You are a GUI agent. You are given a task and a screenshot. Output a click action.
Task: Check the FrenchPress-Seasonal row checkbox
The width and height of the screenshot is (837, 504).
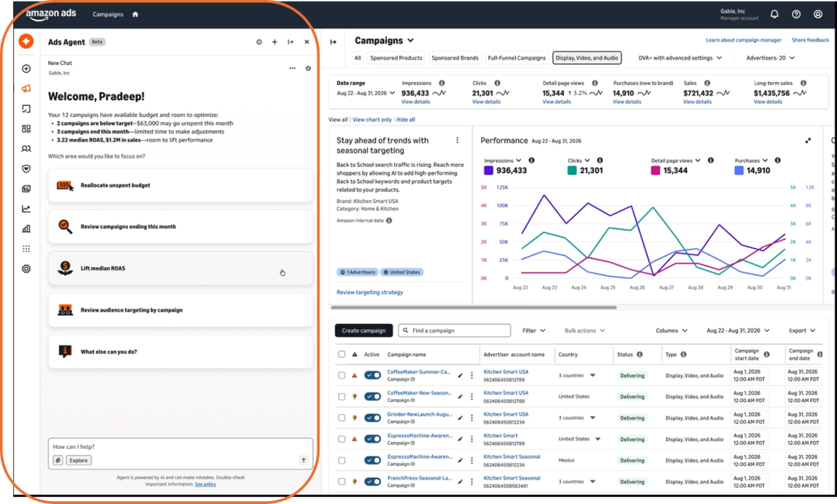[342, 482]
